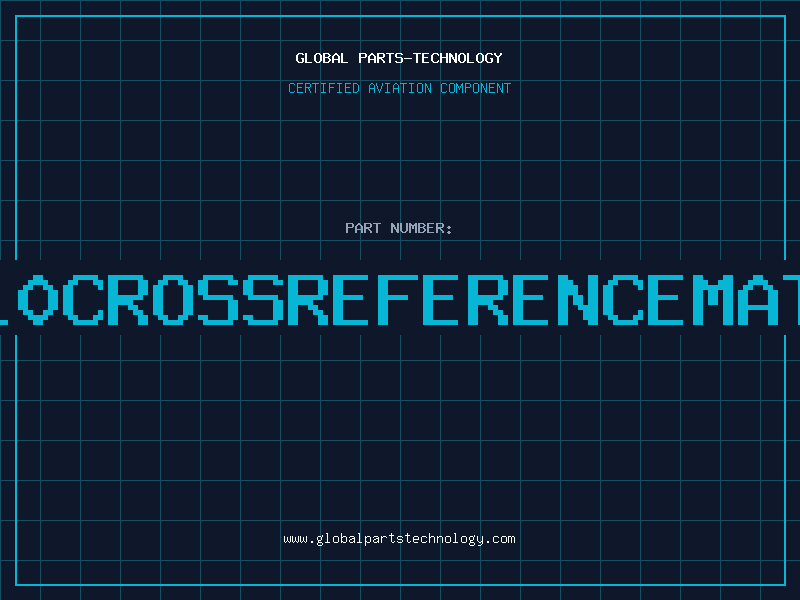Click the PART NUMBER: label
The width and height of the screenshot is (800, 600).
399,228
